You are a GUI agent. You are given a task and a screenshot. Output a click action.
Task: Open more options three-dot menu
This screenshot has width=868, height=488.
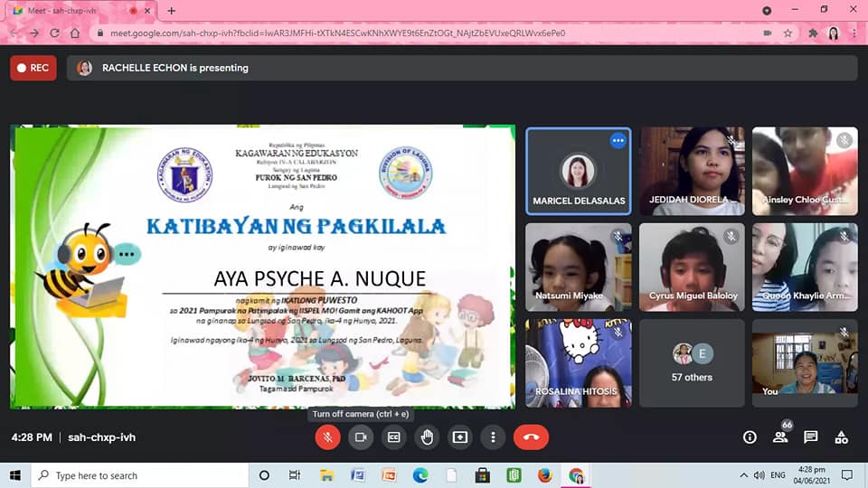coord(493,437)
